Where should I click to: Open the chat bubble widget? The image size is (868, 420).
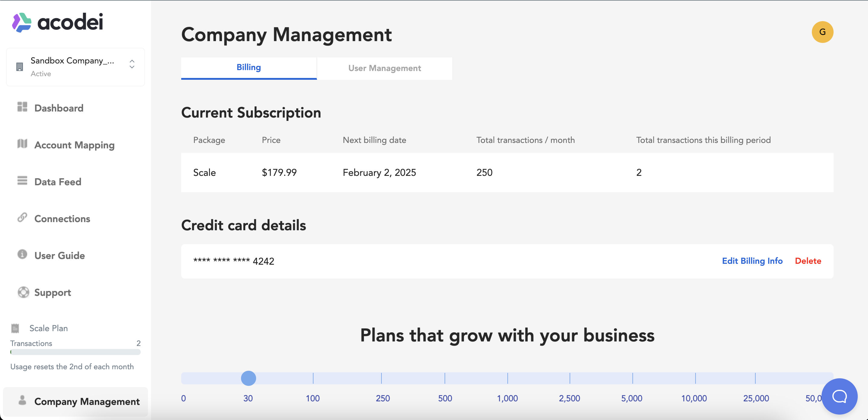(x=839, y=396)
